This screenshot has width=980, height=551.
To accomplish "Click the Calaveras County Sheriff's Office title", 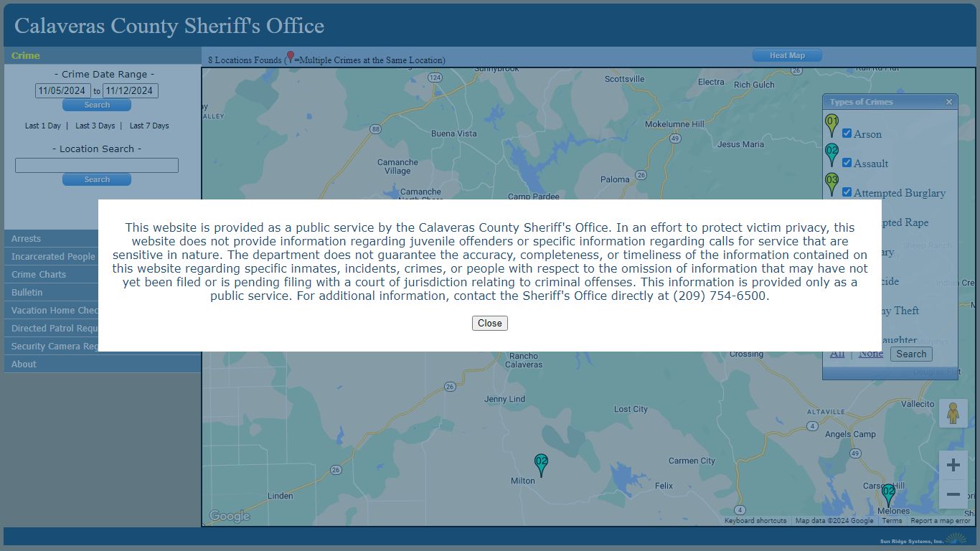I will click(169, 26).
